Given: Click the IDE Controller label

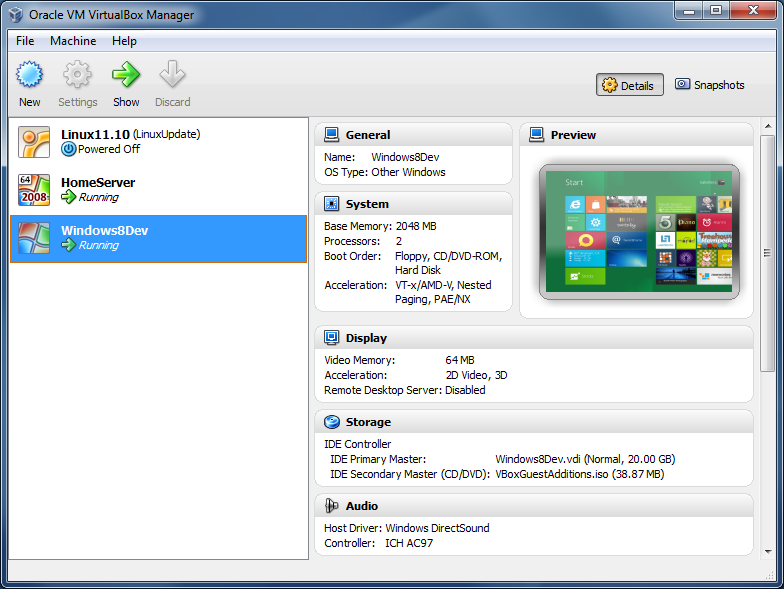Looking at the screenshot, I should pyautogui.click(x=358, y=444).
